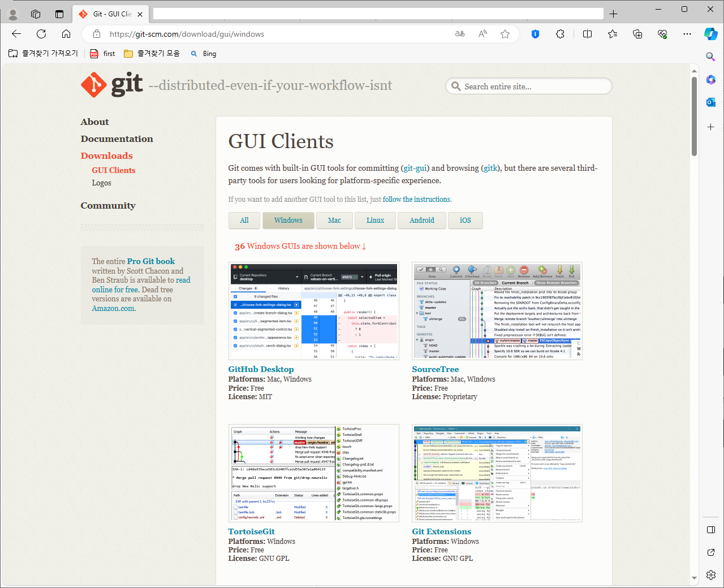The height and width of the screenshot is (588, 724).
Task: View site information padlock icon
Action: [x=96, y=34]
